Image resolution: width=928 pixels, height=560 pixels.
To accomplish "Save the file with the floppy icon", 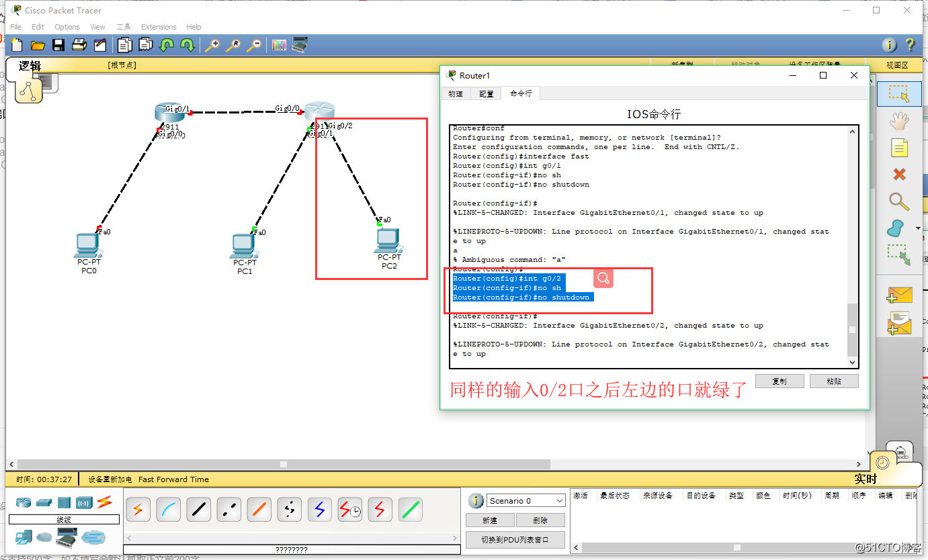I will click(58, 45).
